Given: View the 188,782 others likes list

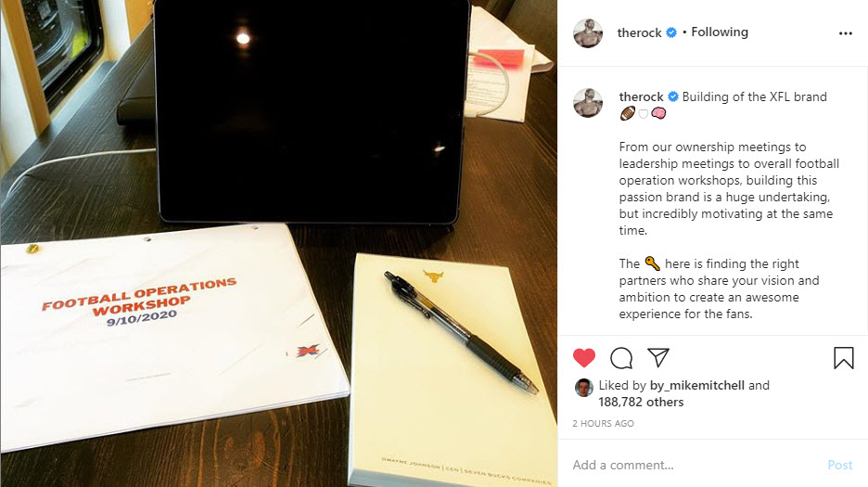Looking at the screenshot, I should pyautogui.click(x=641, y=403).
